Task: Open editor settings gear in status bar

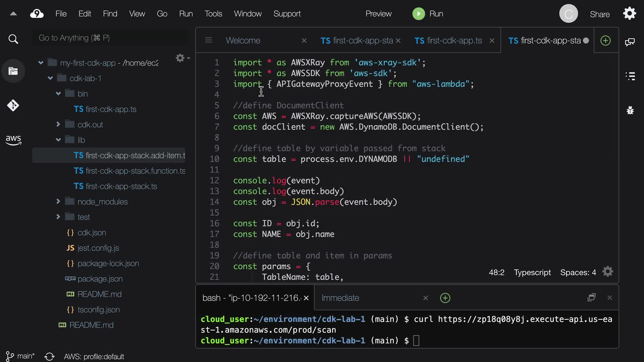Action: pyautogui.click(x=607, y=272)
